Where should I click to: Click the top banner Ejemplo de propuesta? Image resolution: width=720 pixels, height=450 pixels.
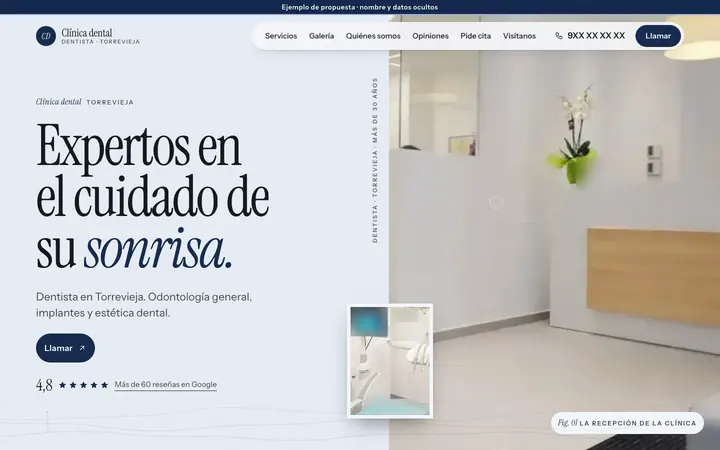360,7
